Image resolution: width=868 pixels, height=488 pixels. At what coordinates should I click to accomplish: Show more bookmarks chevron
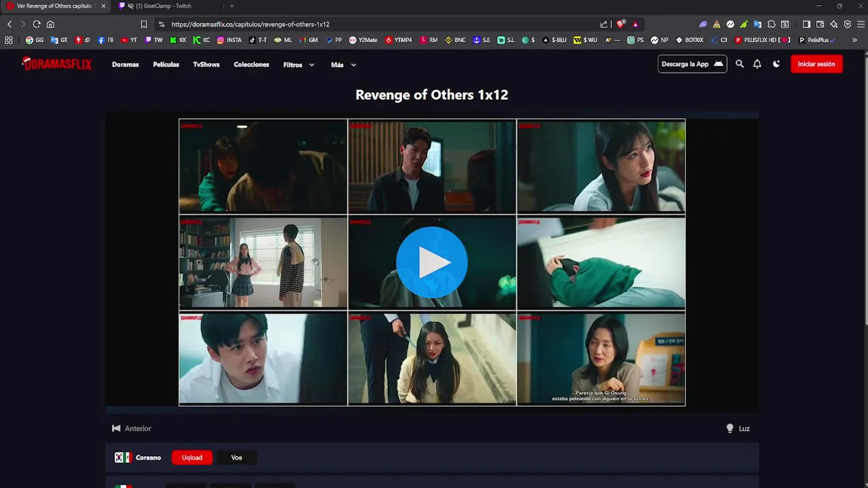coord(854,40)
